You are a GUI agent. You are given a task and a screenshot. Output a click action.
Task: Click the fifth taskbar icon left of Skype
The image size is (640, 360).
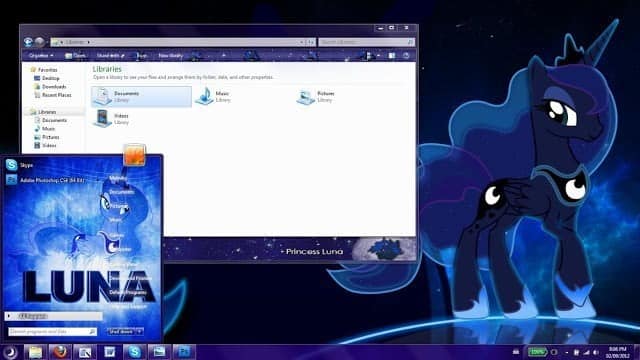point(109,352)
